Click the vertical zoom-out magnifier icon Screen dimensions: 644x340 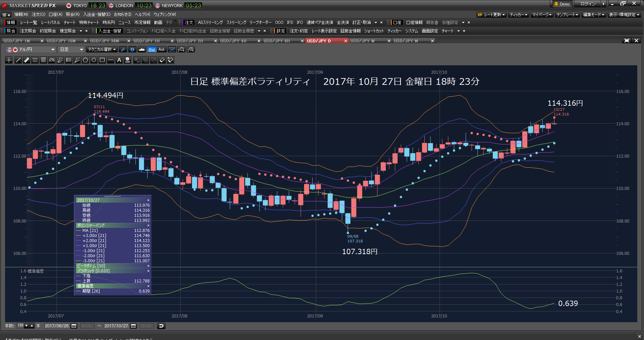(181, 49)
